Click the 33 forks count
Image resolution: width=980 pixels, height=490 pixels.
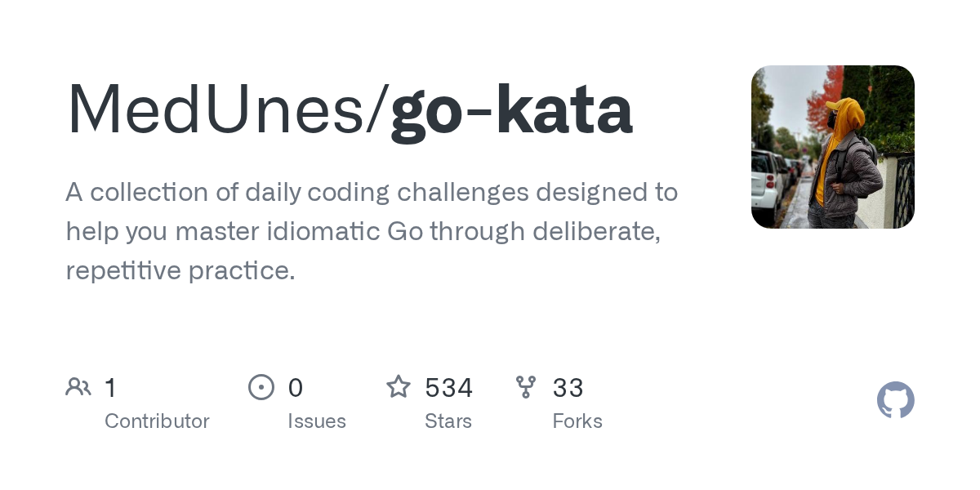[568, 388]
